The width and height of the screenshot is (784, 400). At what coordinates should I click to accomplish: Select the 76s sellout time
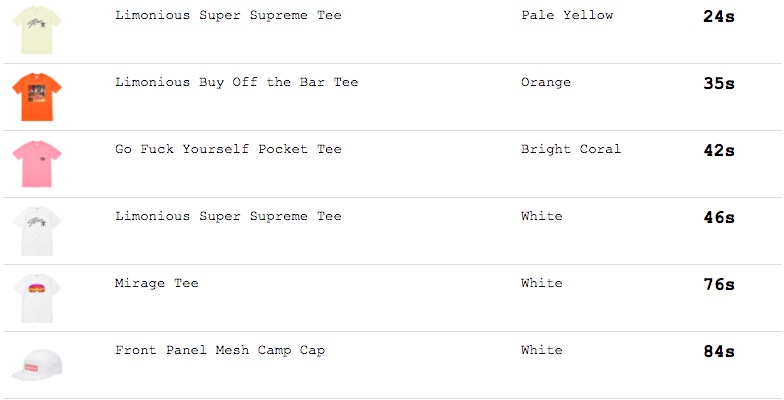[x=719, y=284]
